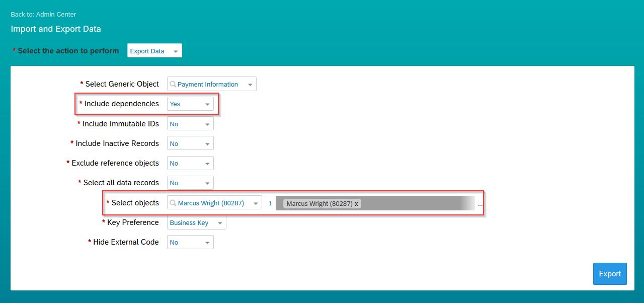This screenshot has width=644, height=303.
Task: Change the Include dependencies value
Action: point(190,104)
